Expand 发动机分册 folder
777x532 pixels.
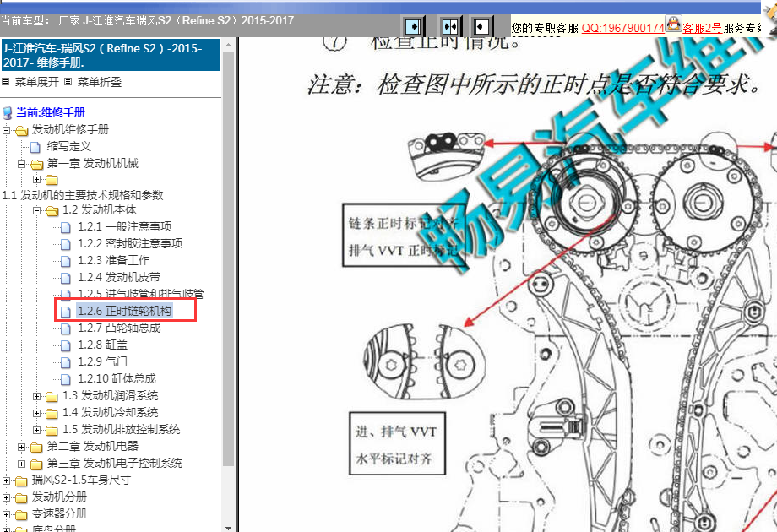pos(6,497)
